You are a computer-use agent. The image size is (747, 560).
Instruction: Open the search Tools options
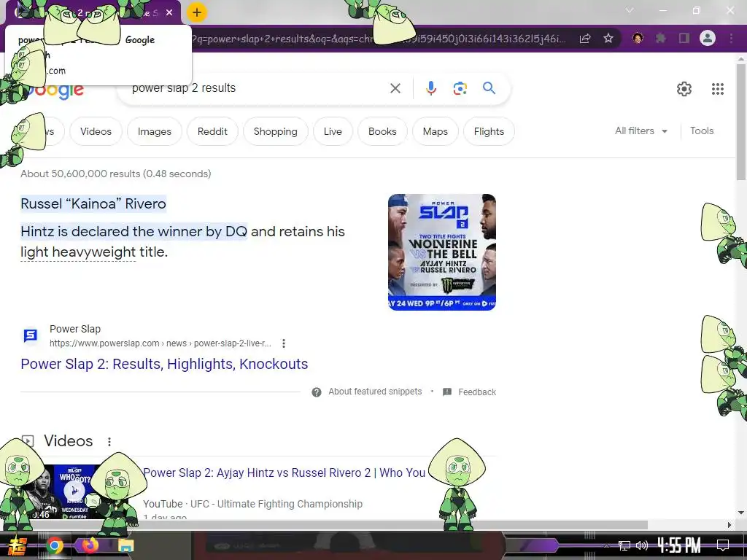coord(702,131)
